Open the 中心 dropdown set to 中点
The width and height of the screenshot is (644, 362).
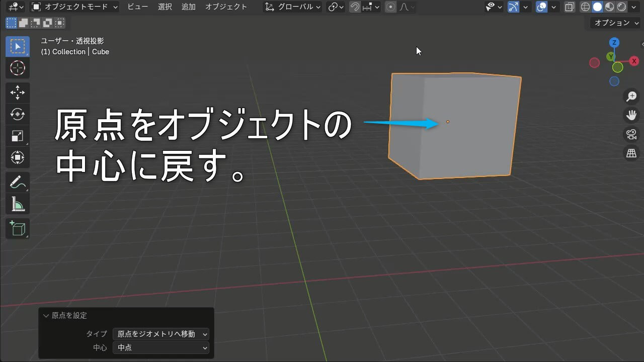click(161, 347)
